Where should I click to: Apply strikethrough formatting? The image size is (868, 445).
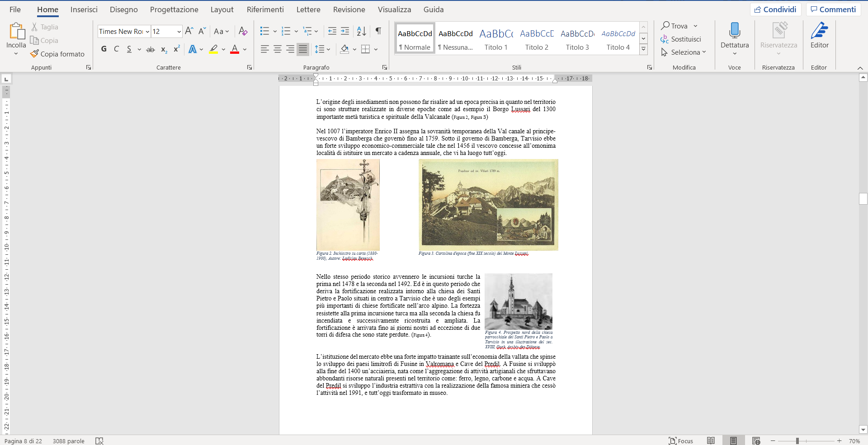(x=151, y=49)
